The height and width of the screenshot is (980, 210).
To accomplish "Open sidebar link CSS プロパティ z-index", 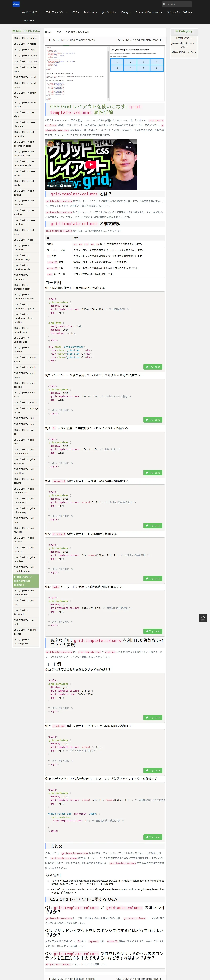I will (26, 402).
